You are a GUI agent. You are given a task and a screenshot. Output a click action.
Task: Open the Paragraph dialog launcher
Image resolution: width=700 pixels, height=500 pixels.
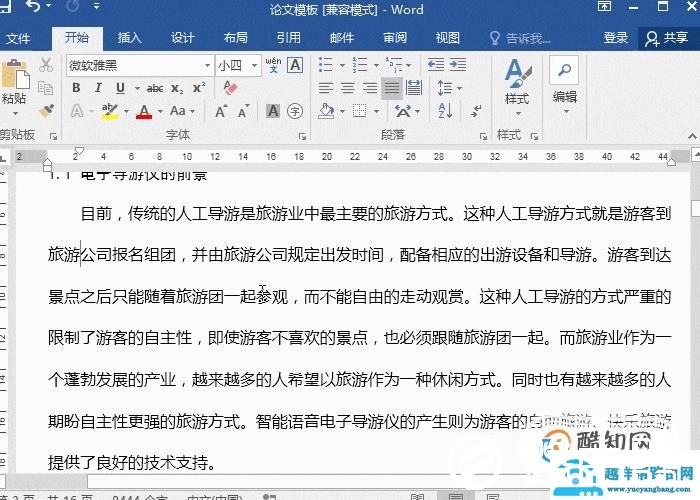[x=483, y=136]
